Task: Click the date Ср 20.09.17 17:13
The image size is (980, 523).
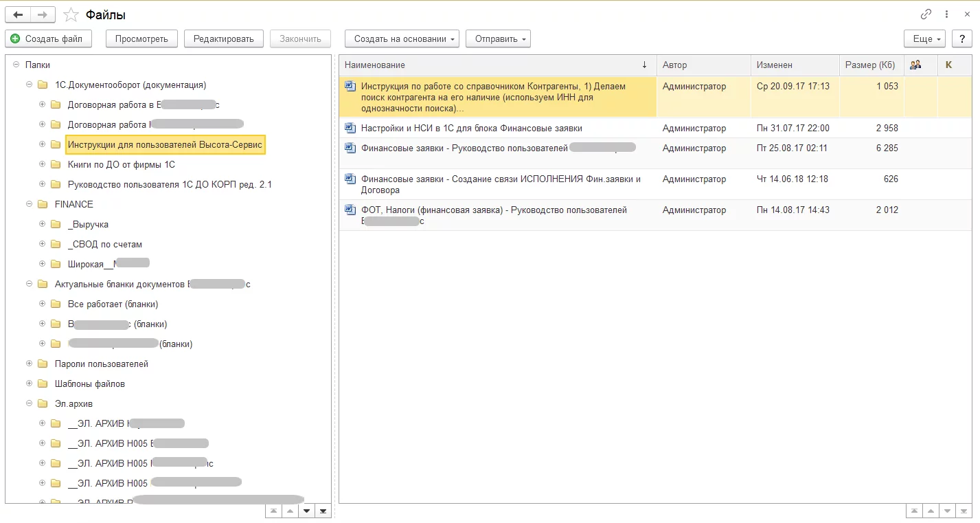Action: pos(793,87)
